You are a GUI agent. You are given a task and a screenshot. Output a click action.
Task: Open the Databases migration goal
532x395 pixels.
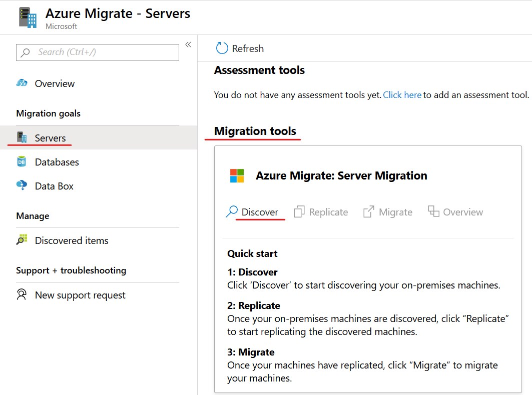tap(57, 162)
